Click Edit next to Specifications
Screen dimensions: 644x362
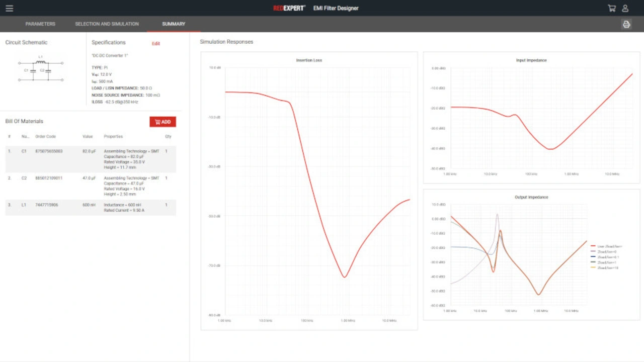click(x=156, y=44)
